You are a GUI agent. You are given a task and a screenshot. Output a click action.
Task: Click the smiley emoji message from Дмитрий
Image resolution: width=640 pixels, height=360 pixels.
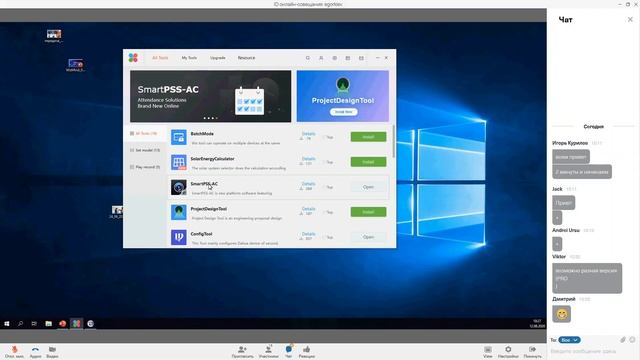coord(562,314)
